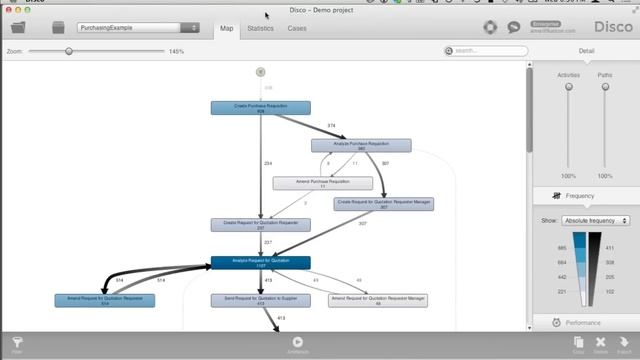640x360 pixels.
Task: Select Create Request for Quotation Requester node
Action: [x=260, y=225]
